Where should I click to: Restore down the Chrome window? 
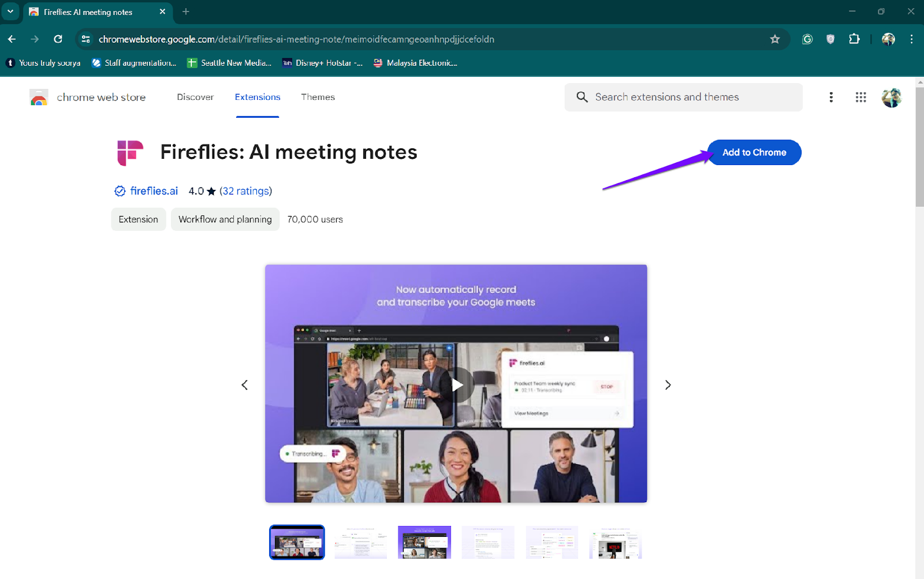point(881,12)
